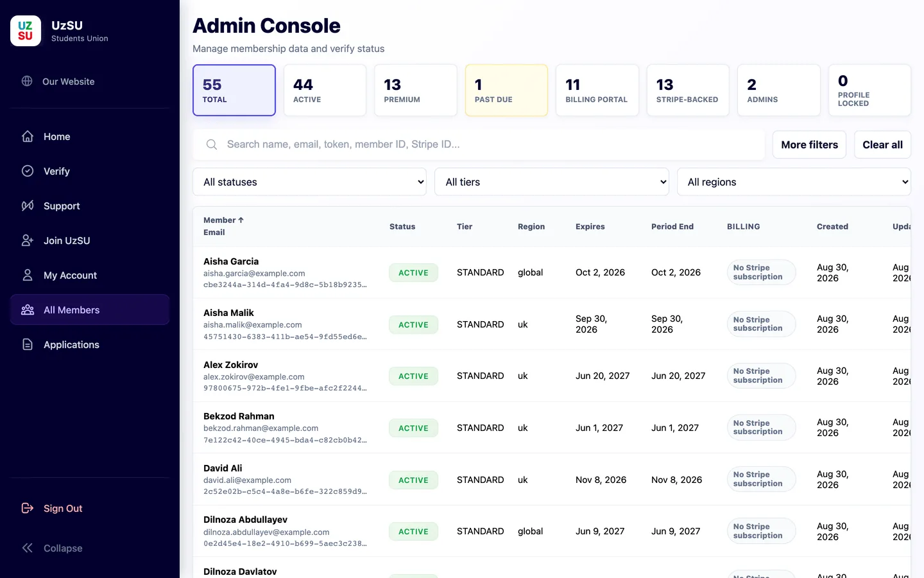Filter by the 0 Profile Locked card
This screenshot has width=924, height=578.
(x=869, y=90)
